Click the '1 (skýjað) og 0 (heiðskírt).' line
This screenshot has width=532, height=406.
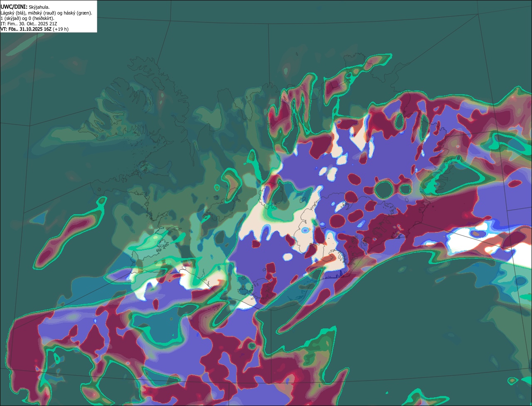[x=27, y=18]
